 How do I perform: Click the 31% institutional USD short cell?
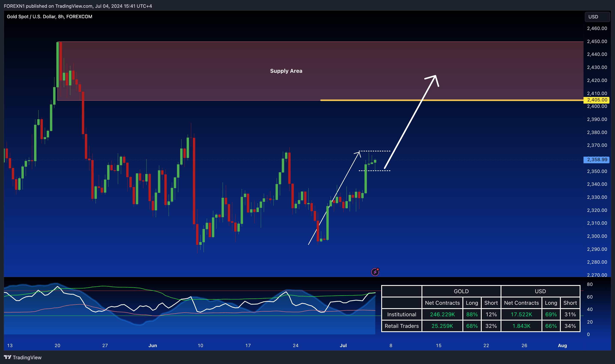point(570,314)
